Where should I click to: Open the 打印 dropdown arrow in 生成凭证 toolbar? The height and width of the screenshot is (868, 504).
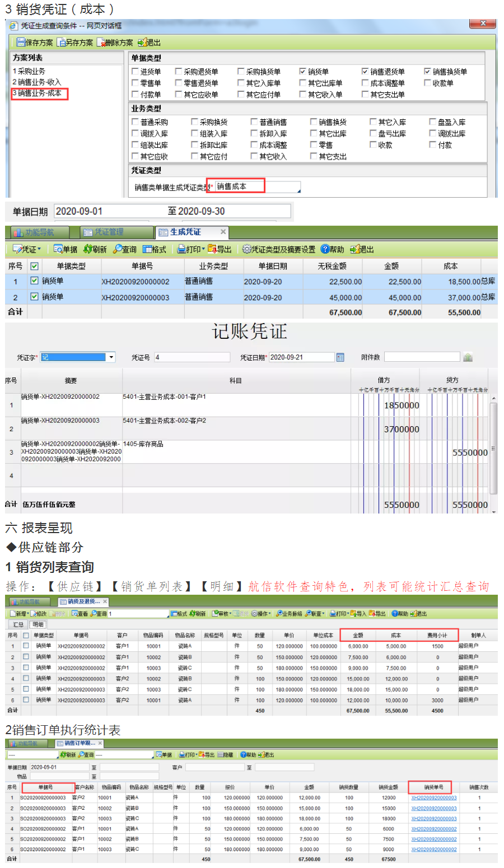coord(203,249)
